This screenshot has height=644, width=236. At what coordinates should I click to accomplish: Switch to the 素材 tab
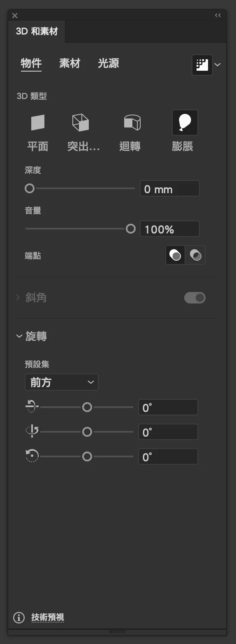pyautogui.click(x=69, y=63)
